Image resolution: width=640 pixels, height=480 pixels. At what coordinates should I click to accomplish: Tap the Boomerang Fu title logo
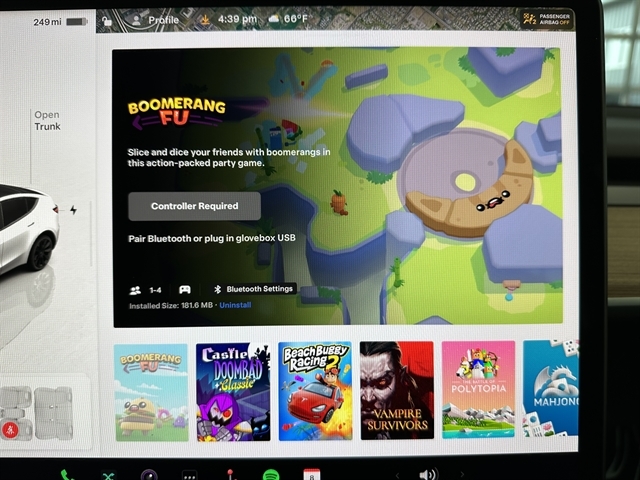[x=176, y=112]
